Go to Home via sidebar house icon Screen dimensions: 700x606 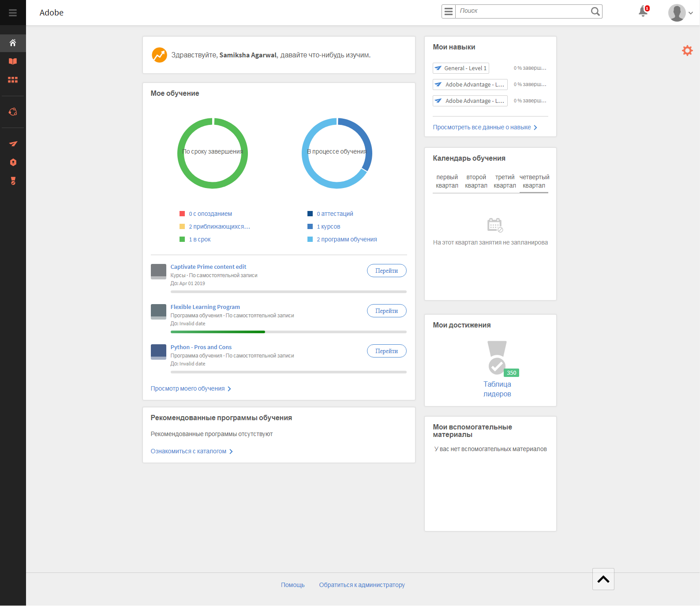pyautogui.click(x=13, y=43)
